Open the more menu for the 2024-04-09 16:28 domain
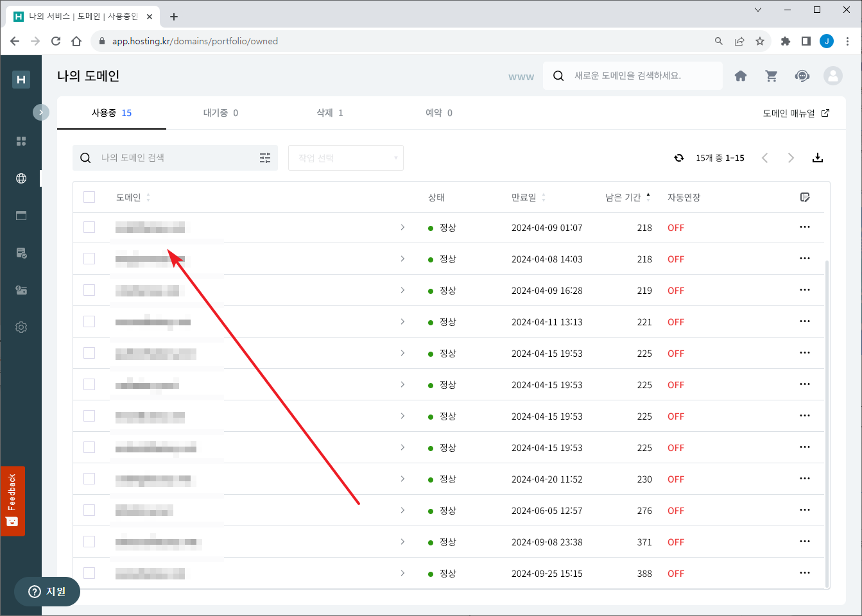Image resolution: width=862 pixels, height=616 pixels. click(805, 290)
